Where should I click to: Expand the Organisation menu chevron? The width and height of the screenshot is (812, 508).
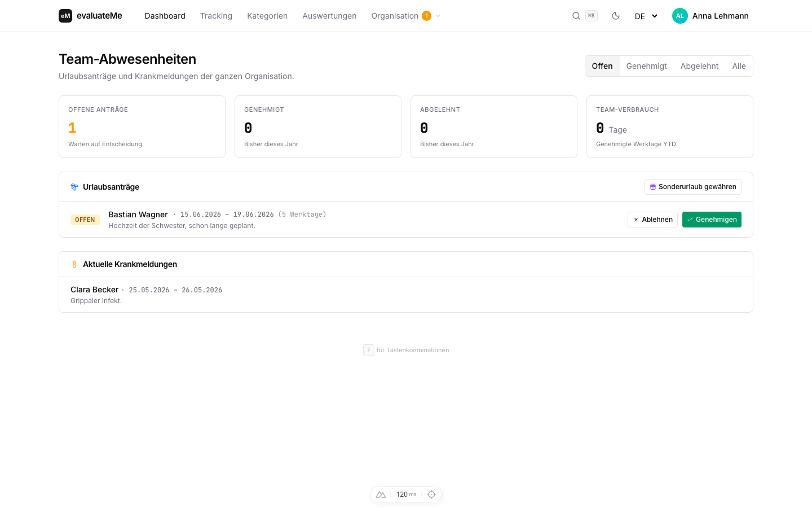pos(438,16)
